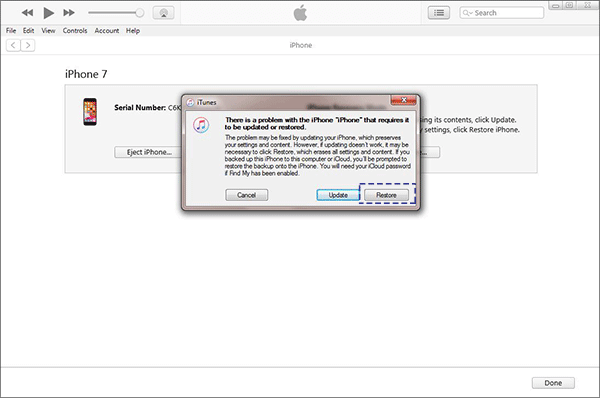Open the View menu

(x=48, y=31)
